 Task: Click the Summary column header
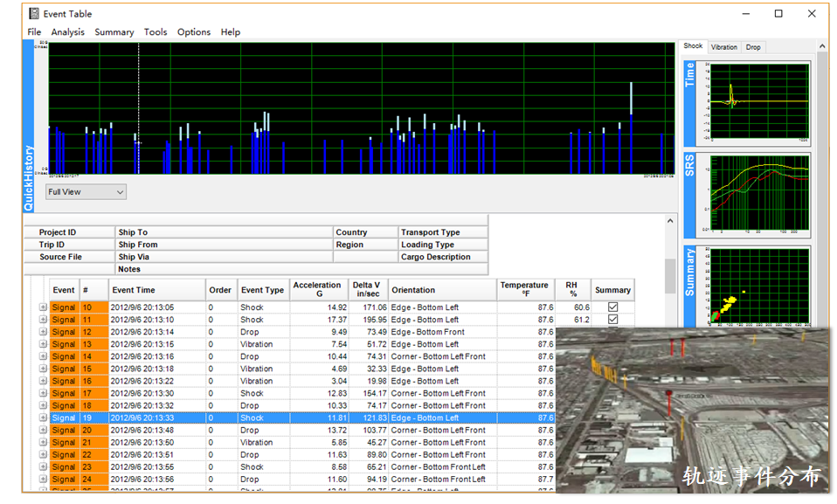tap(612, 290)
